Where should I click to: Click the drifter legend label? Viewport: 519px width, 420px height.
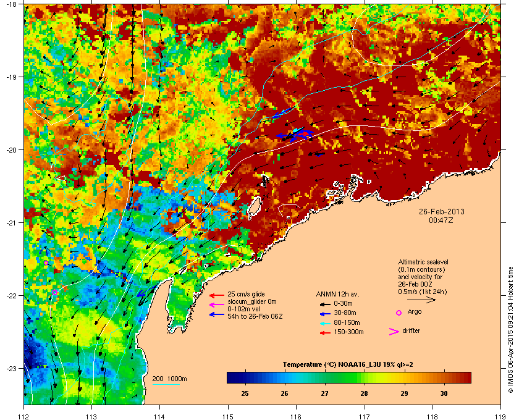pyautogui.click(x=411, y=330)
